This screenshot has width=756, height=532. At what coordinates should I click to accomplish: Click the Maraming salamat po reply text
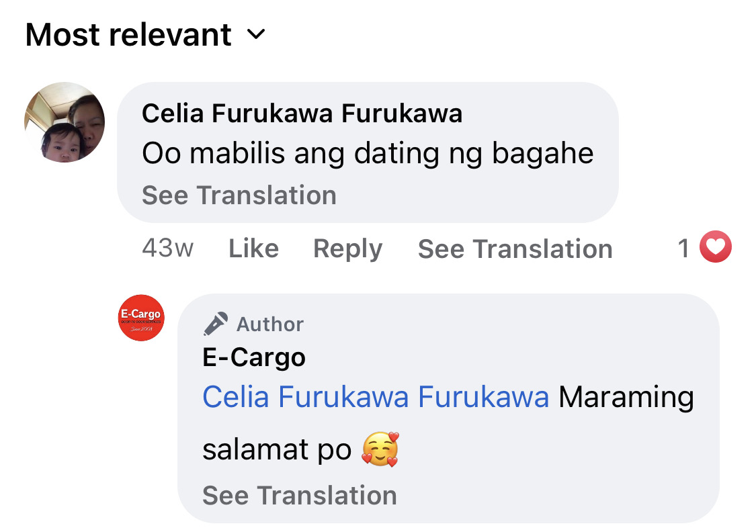(x=448, y=423)
